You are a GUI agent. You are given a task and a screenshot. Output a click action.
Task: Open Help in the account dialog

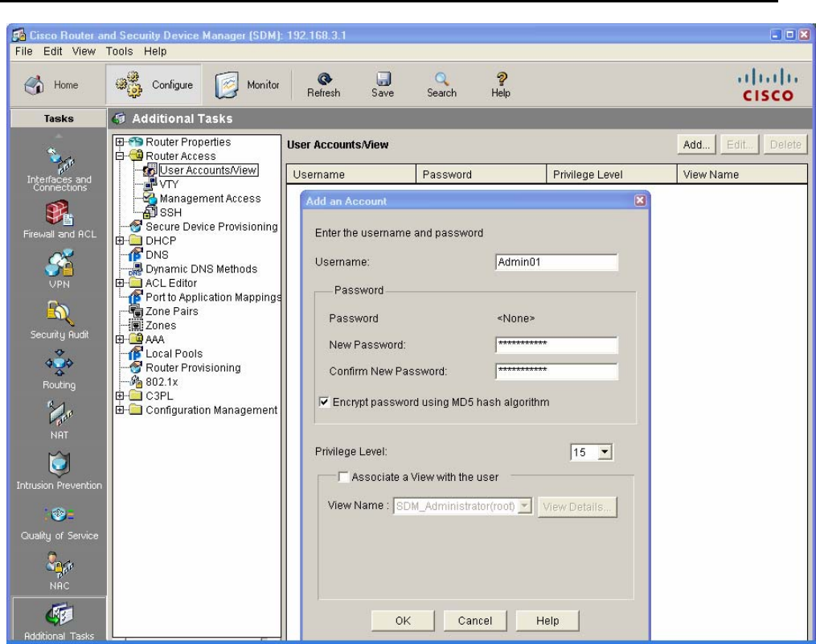click(547, 621)
